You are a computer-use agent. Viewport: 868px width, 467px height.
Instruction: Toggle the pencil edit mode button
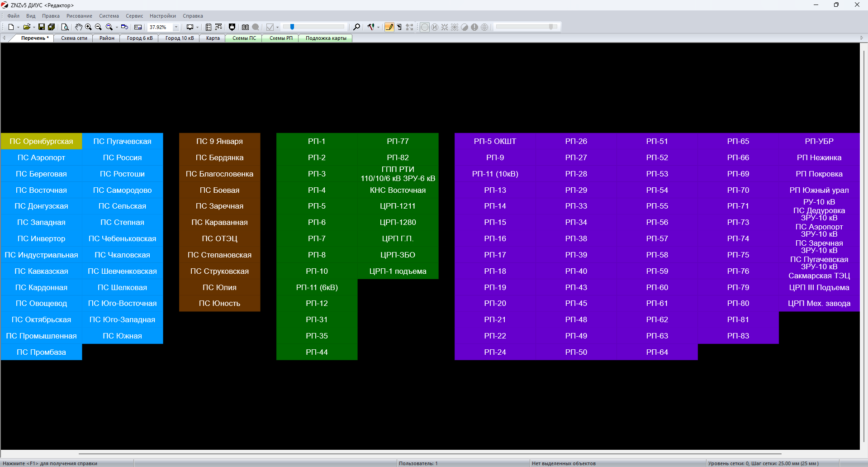pos(389,27)
